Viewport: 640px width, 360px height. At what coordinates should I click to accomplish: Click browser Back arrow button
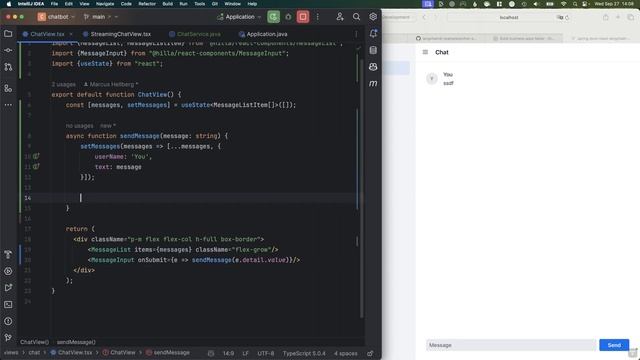[x=424, y=18]
